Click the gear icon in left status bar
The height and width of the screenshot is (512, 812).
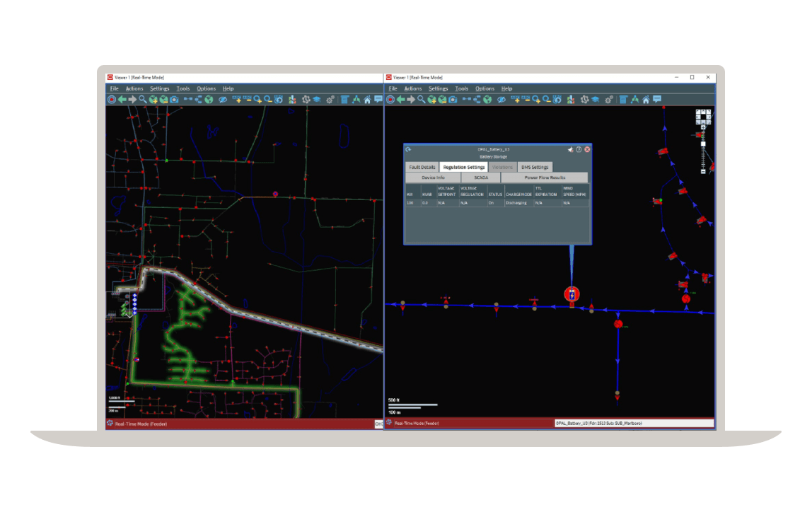pos(110,424)
